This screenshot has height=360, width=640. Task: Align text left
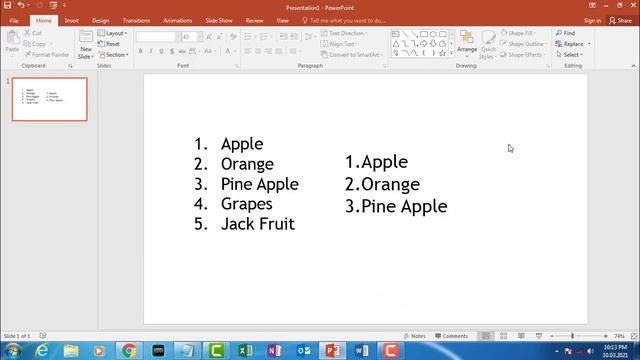tap(248, 51)
